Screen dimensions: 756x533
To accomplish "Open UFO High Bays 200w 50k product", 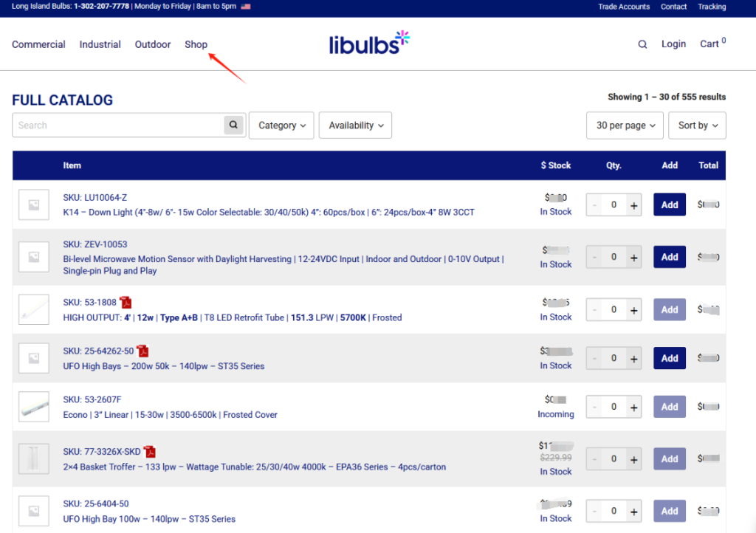I will 164,366.
